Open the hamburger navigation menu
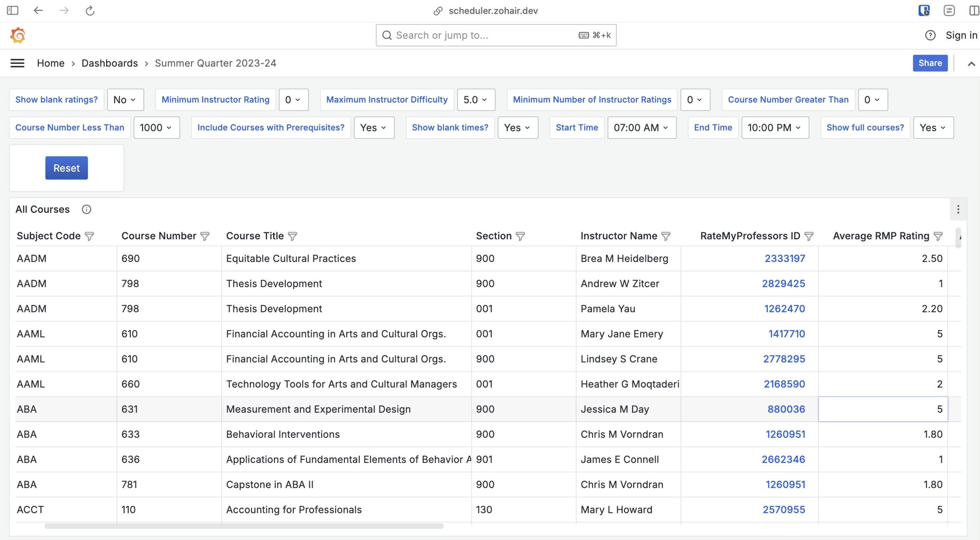 coord(17,63)
